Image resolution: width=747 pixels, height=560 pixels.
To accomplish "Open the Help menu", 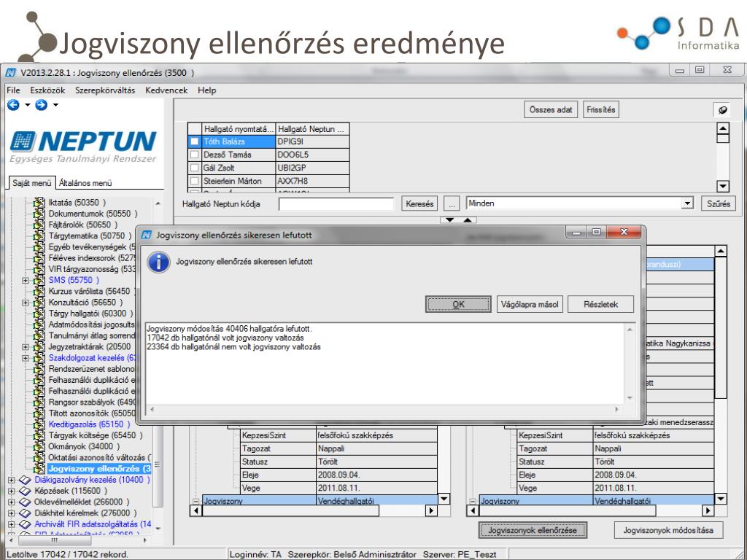I will pyautogui.click(x=206, y=90).
